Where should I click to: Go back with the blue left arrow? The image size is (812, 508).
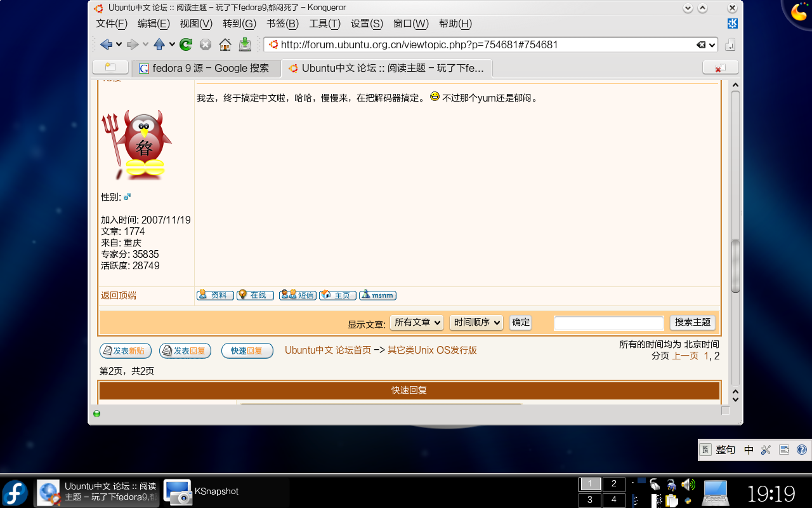click(x=106, y=44)
